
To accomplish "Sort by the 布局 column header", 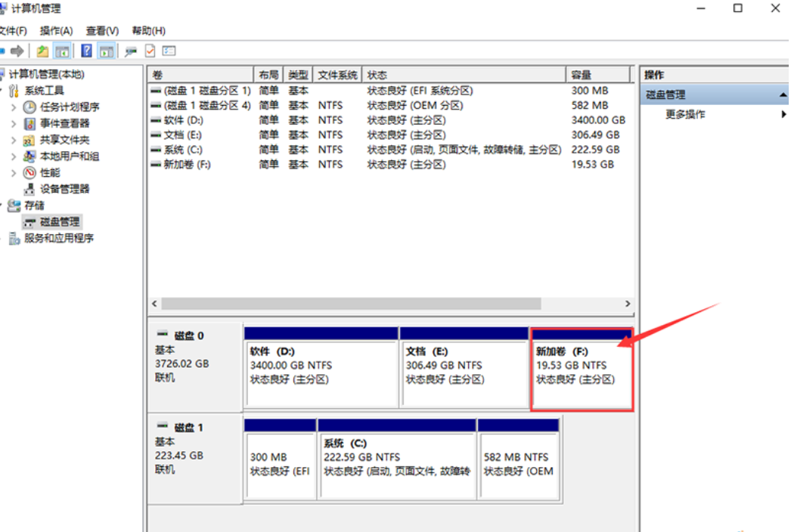I will click(268, 75).
